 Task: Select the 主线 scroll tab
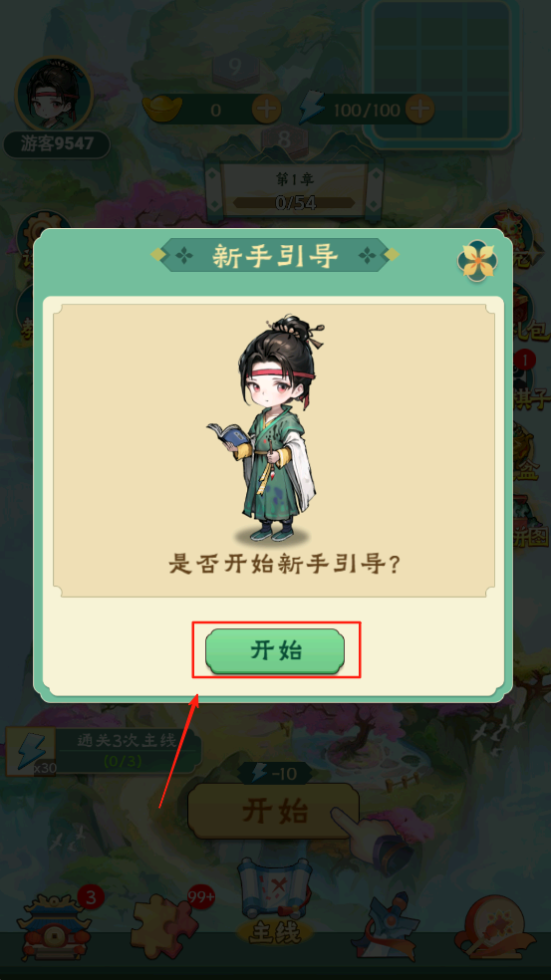click(275, 901)
